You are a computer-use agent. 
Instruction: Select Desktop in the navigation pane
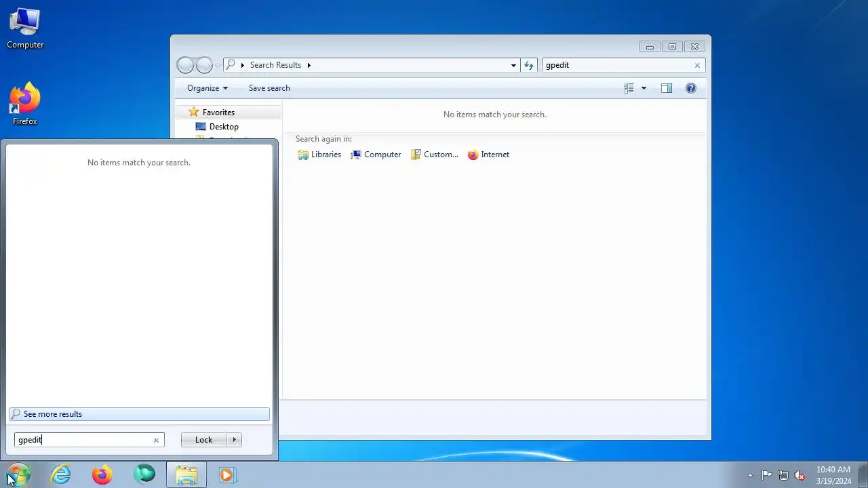pyautogui.click(x=224, y=127)
